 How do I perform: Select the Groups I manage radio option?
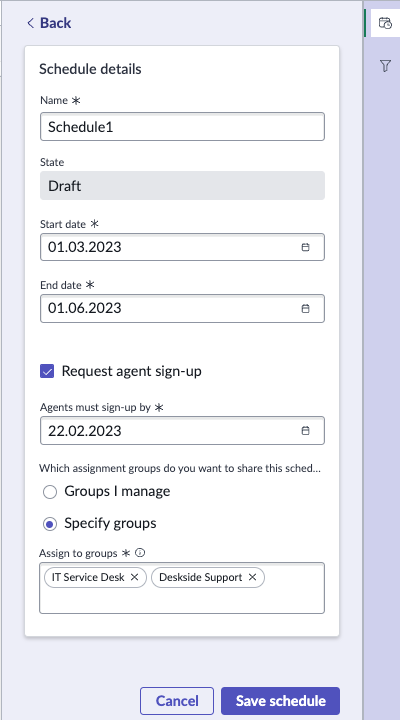point(50,492)
